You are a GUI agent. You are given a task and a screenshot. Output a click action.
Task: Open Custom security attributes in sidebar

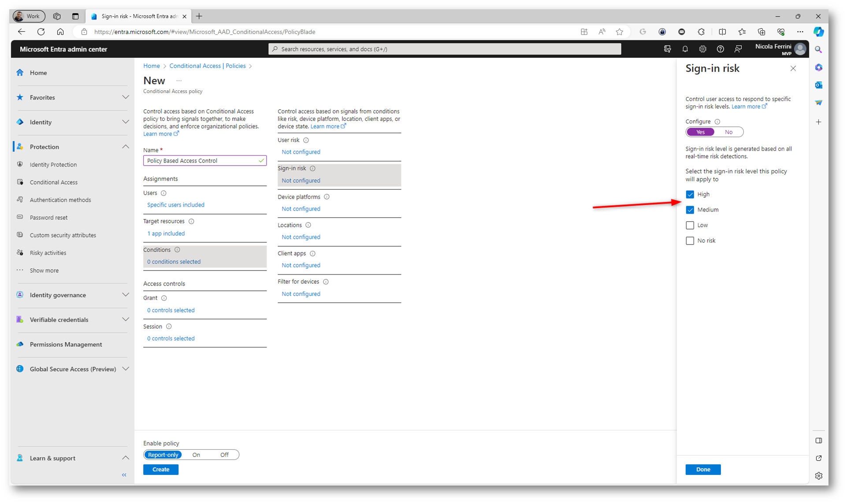(x=63, y=235)
